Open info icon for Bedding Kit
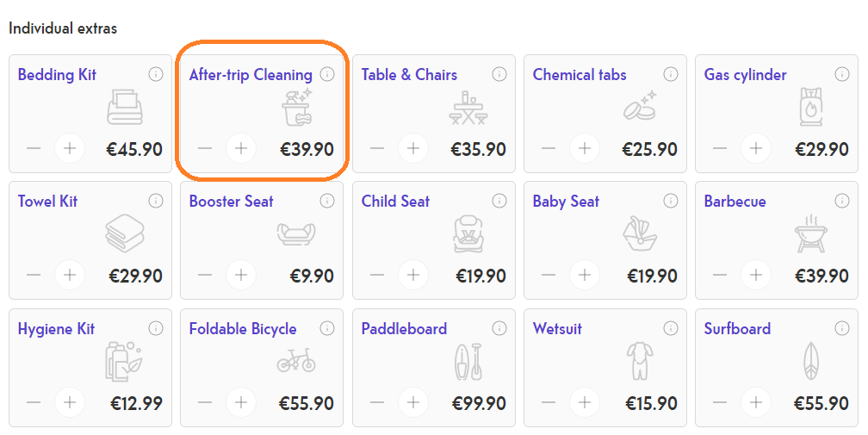 156,74
